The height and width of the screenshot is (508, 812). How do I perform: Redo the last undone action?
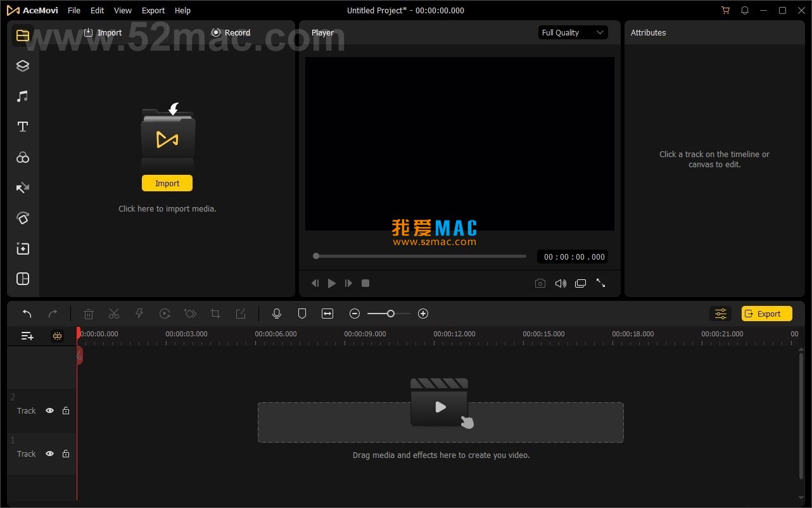point(53,314)
